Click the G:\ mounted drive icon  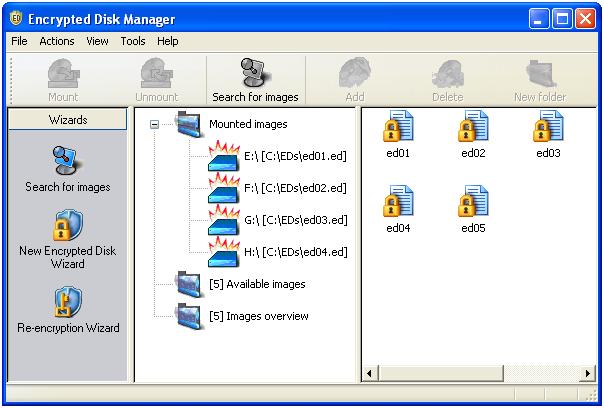pyautogui.click(x=224, y=220)
